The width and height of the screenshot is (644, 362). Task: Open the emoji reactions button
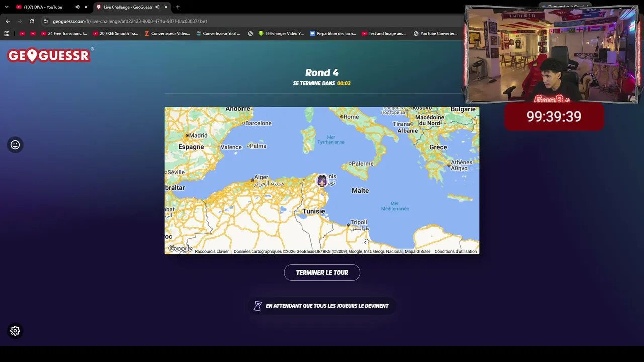[15, 145]
